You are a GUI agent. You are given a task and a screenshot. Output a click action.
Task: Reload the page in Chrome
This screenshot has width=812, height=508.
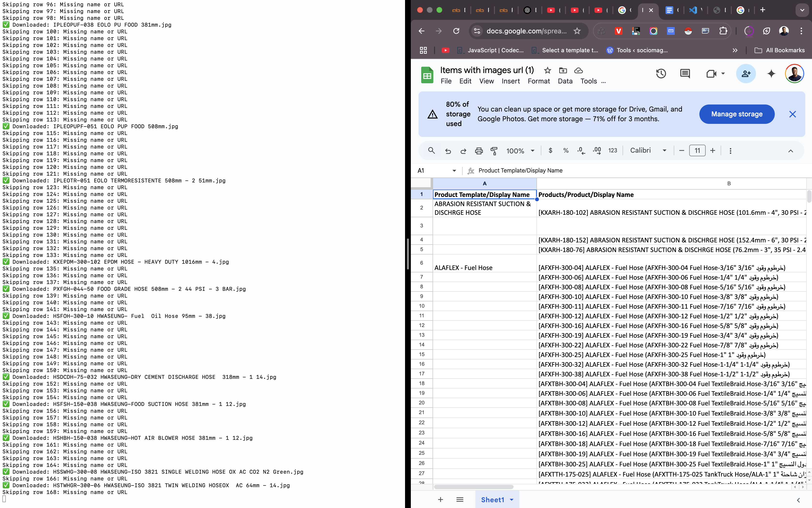(x=456, y=31)
